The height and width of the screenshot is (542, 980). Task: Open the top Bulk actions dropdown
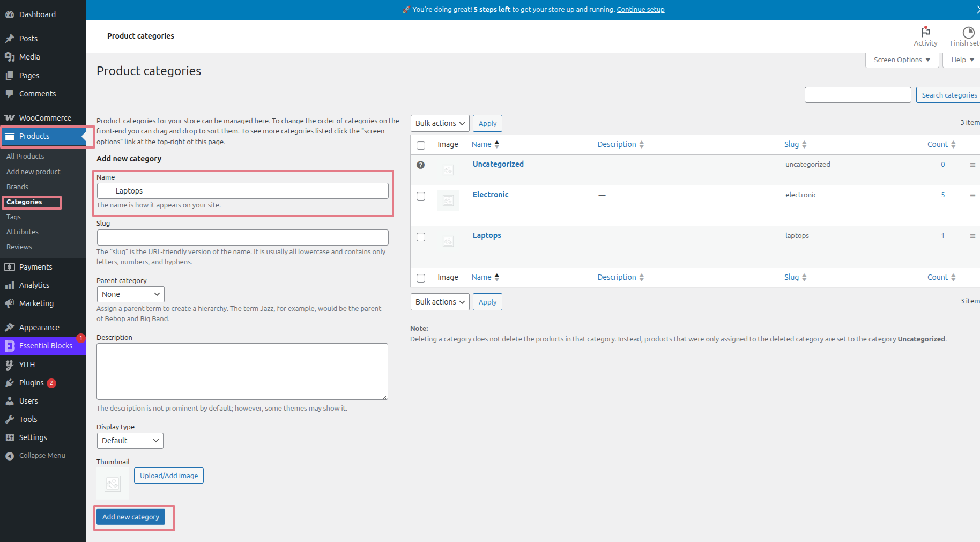click(x=440, y=123)
